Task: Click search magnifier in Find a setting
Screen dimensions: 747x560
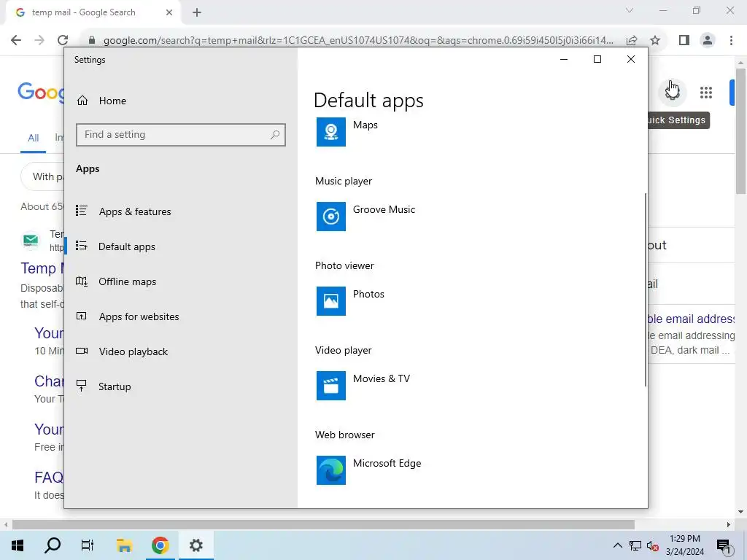Action: coord(275,135)
